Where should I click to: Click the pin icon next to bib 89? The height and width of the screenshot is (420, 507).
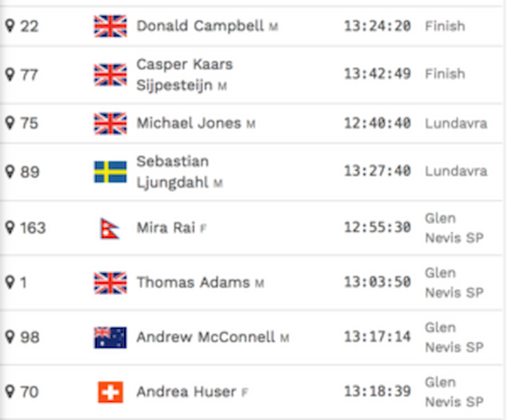11,172
